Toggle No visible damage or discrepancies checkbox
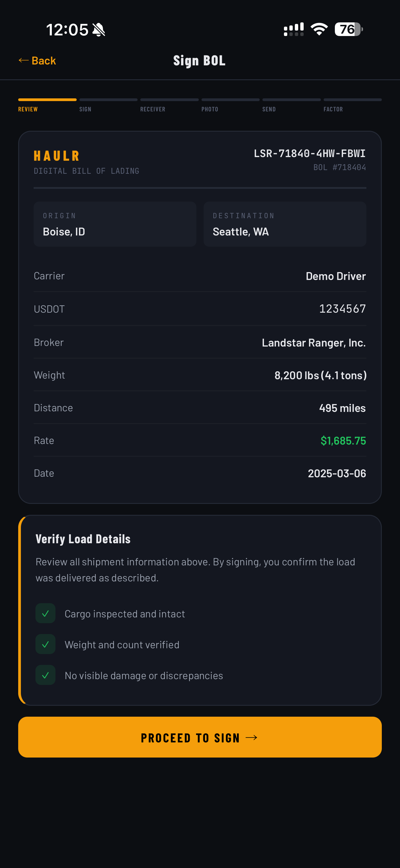The height and width of the screenshot is (868, 400). 45,675
